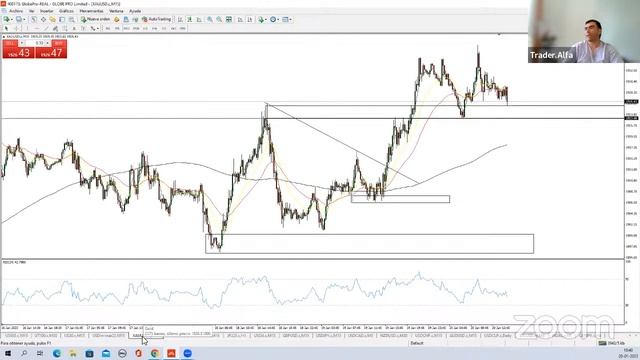Open the Archivo menu
This screenshot has height=360, width=640.
click(x=16, y=11)
